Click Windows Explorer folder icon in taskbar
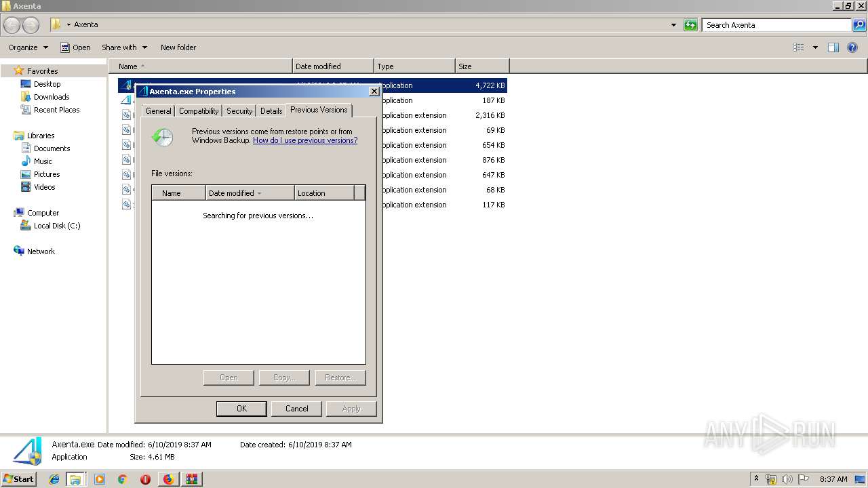This screenshot has height=488, width=868. pos(75,479)
